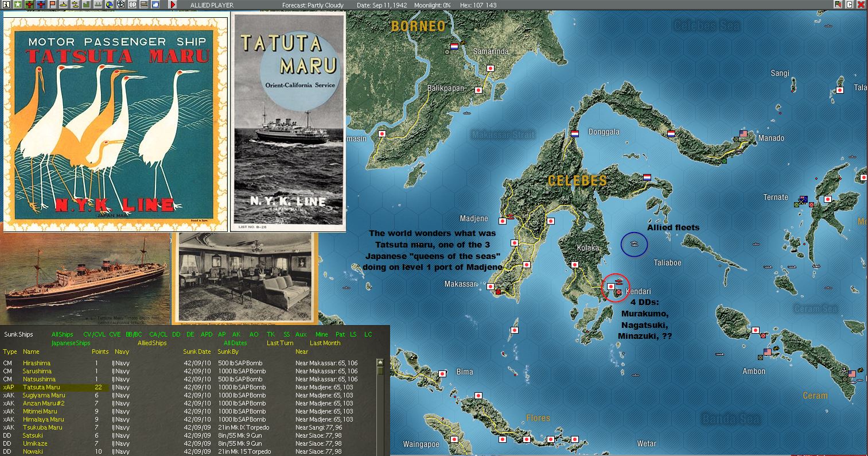Toggle the CA/CL ship type filter
868x456 pixels.
pos(158,334)
